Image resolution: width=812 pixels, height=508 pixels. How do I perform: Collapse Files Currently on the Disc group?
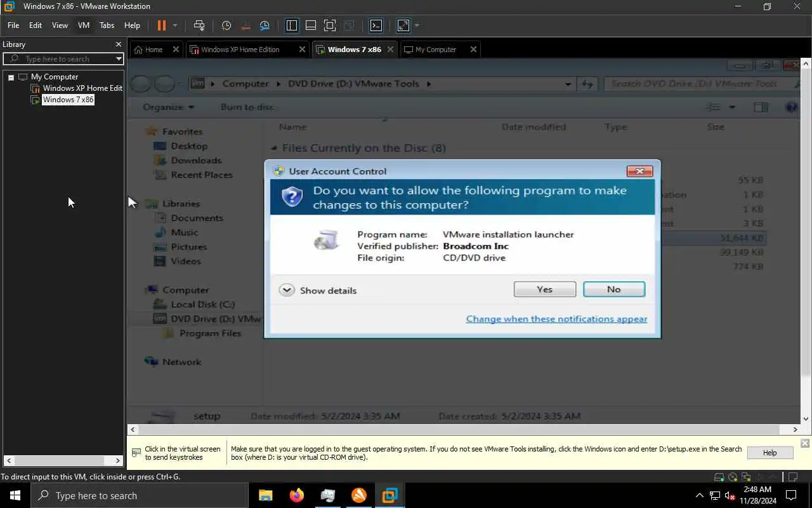pyautogui.click(x=273, y=148)
